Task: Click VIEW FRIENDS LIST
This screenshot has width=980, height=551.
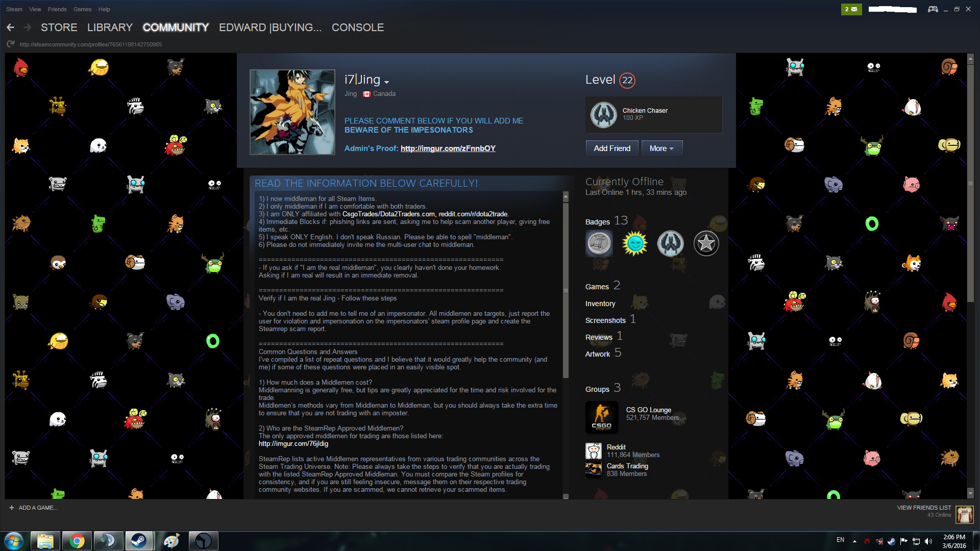Action: [x=924, y=508]
